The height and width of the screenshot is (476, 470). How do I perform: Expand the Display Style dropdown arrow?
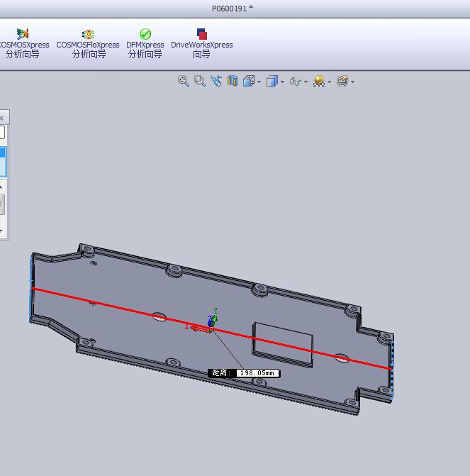click(x=282, y=82)
